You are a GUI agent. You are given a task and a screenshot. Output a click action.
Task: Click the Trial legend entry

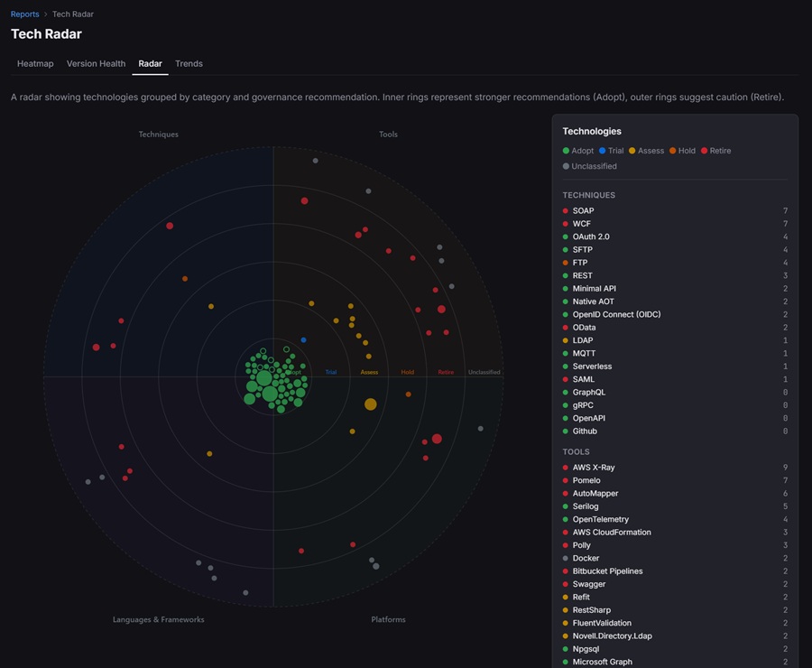pos(611,151)
